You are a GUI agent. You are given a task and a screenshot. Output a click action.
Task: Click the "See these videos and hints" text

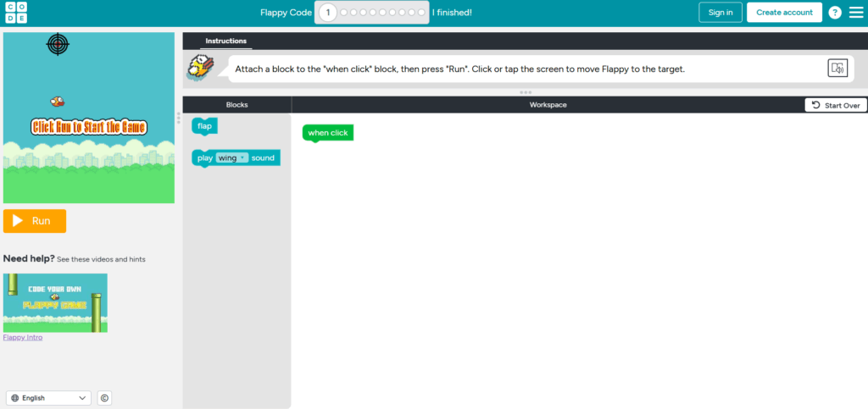click(102, 259)
